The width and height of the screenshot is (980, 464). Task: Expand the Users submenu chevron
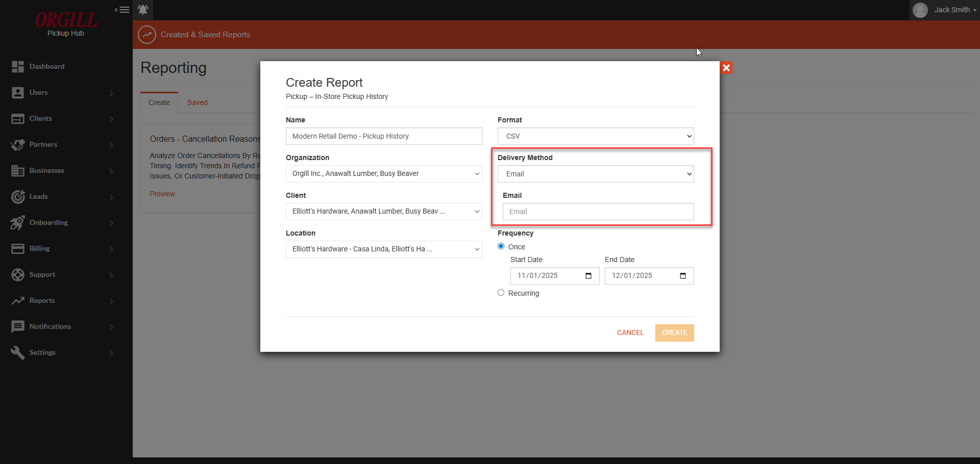[111, 93]
